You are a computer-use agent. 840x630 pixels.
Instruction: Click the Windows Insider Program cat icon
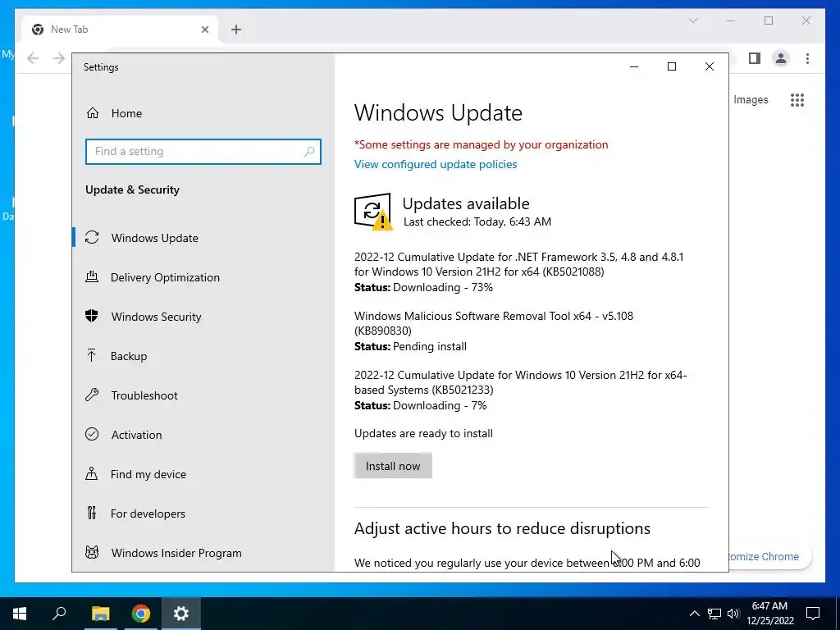coord(92,552)
